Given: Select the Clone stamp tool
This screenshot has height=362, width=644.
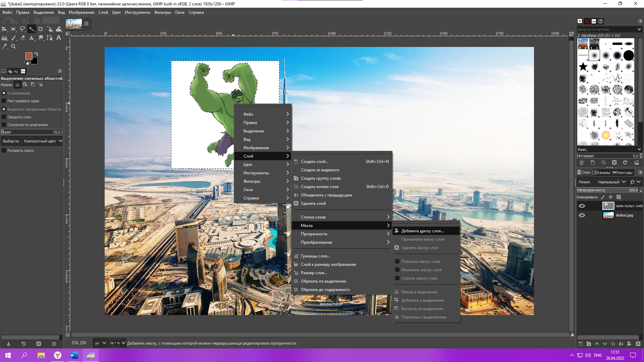Looking at the screenshot, I should 32,38.
